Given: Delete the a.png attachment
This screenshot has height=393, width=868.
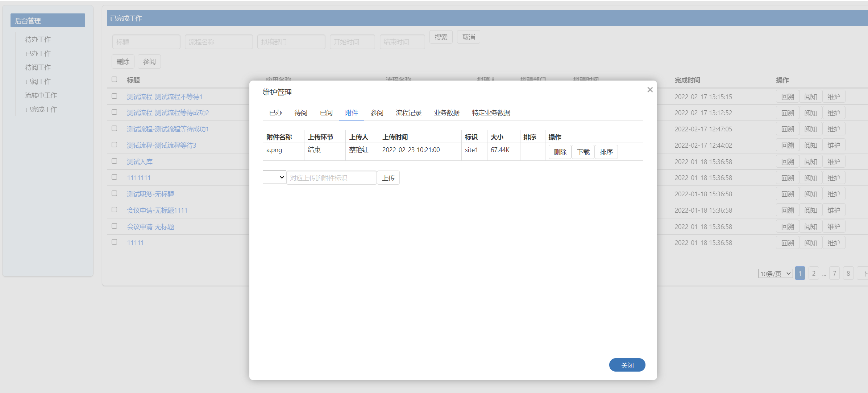Looking at the screenshot, I should pos(560,152).
